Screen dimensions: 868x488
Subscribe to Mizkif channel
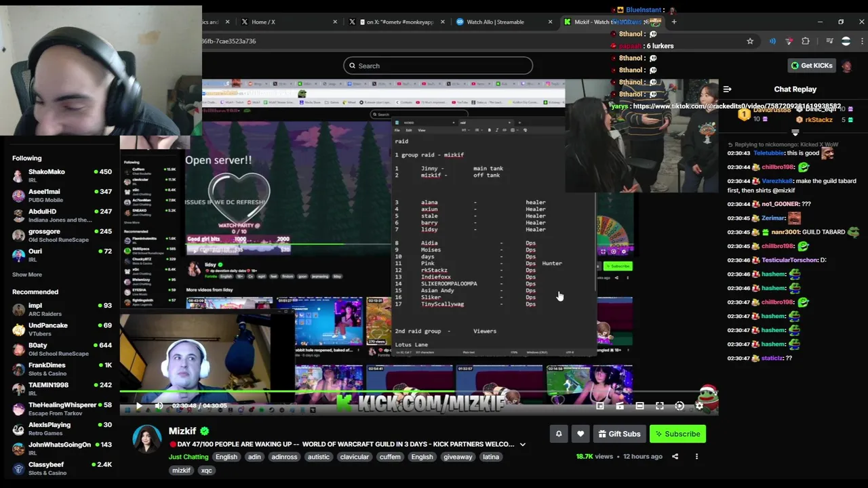point(677,434)
